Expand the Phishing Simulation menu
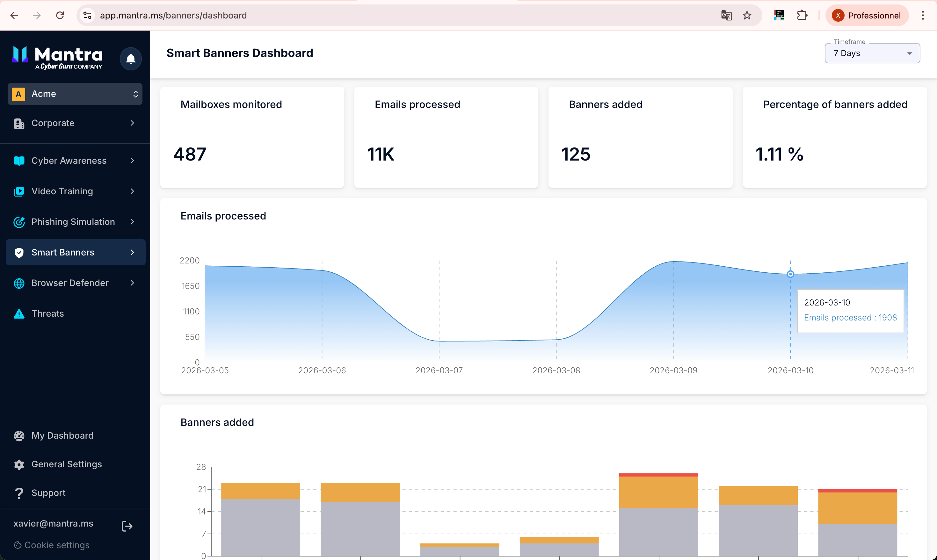Viewport: 937px width, 560px height. coord(75,222)
